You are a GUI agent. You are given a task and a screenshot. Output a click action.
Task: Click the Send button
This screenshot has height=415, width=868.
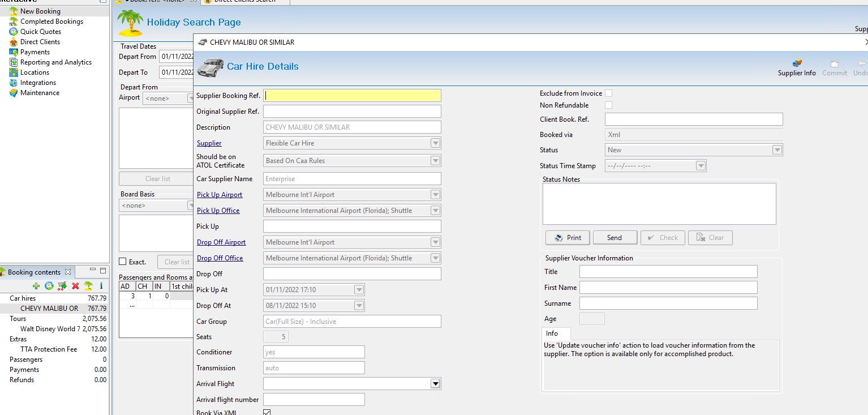pyautogui.click(x=615, y=238)
